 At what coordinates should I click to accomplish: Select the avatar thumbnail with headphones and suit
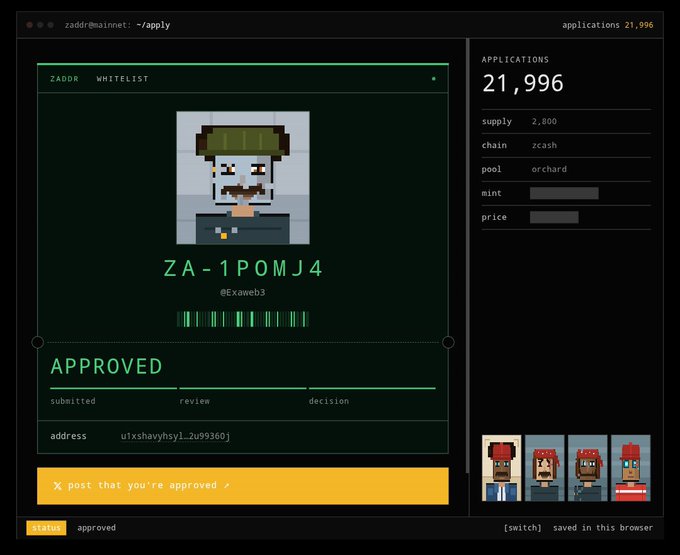(501, 468)
